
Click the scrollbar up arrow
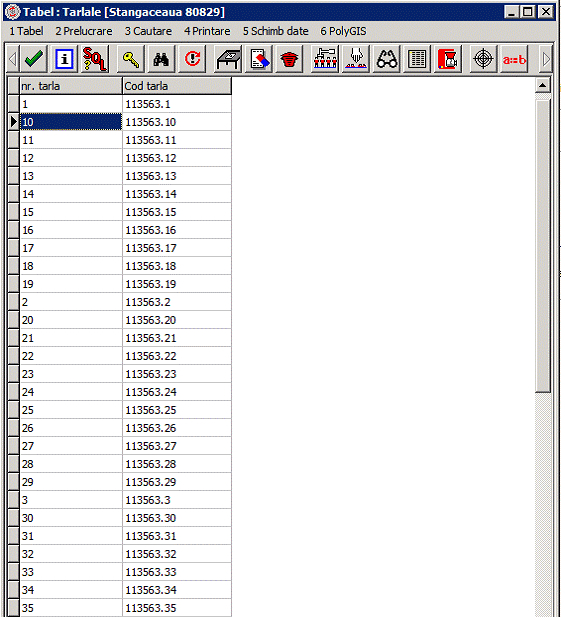tap(543, 85)
